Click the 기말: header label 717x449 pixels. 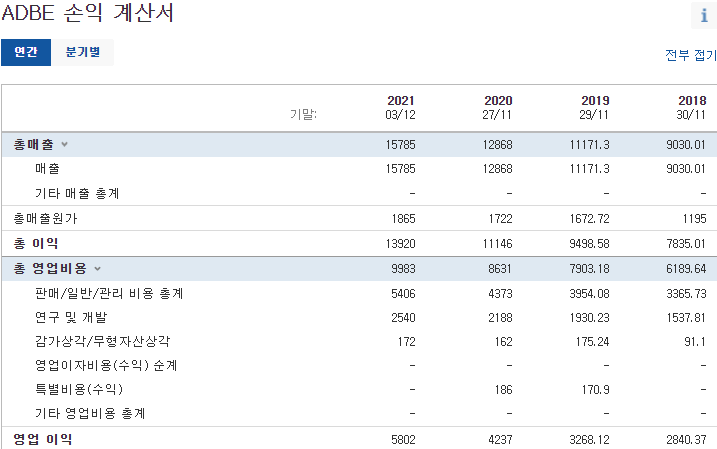(x=303, y=114)
